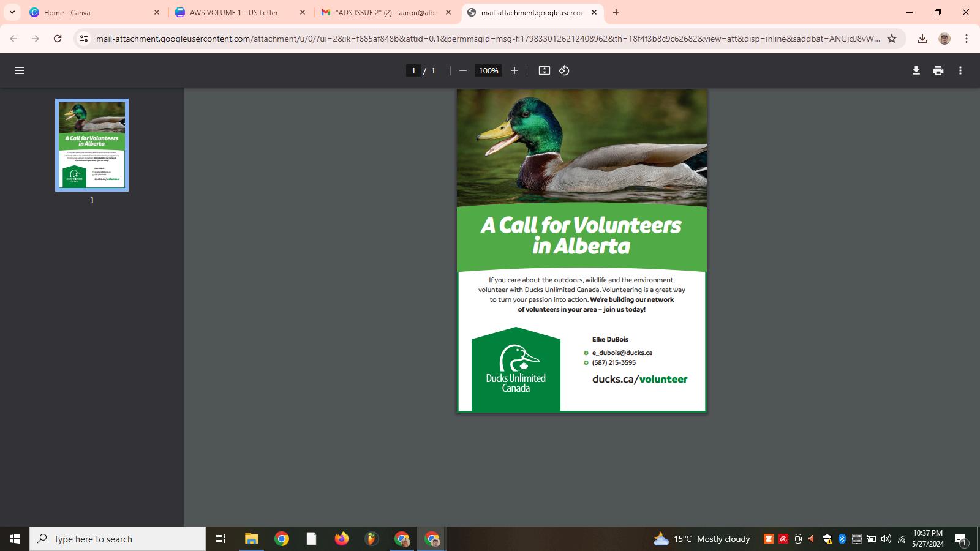Download the PDF attachment
Screen dimensions: 980x551
tap(916, 70)
